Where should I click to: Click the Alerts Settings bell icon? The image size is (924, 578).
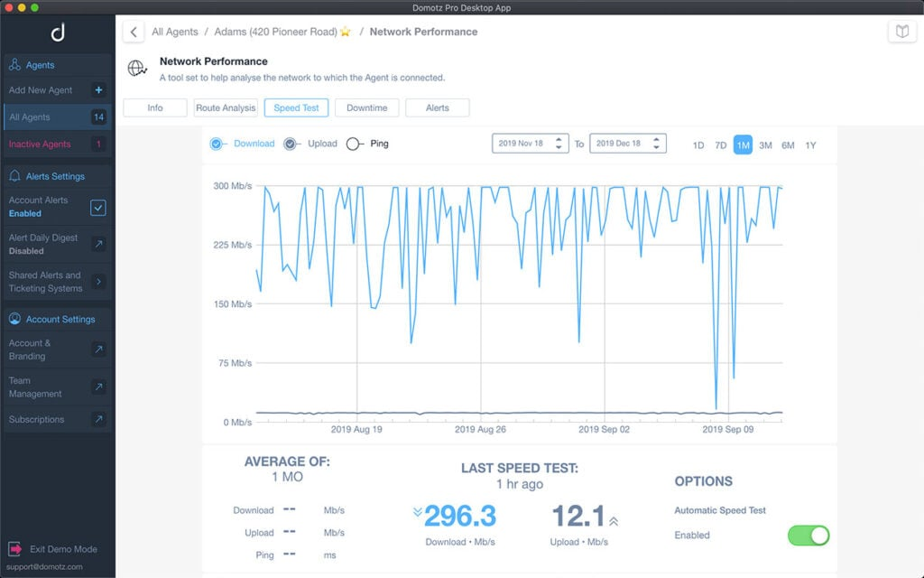pyautogui.click(x=16, y=175)
